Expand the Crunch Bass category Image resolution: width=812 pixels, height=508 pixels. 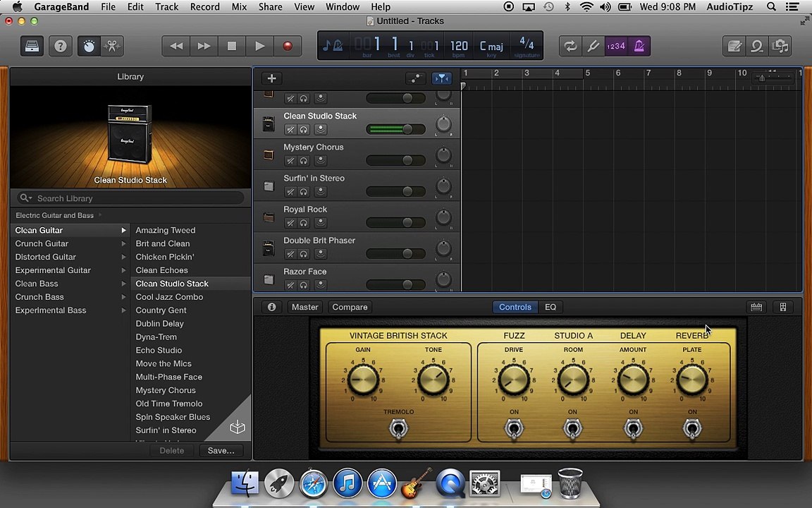coord(123,297)
